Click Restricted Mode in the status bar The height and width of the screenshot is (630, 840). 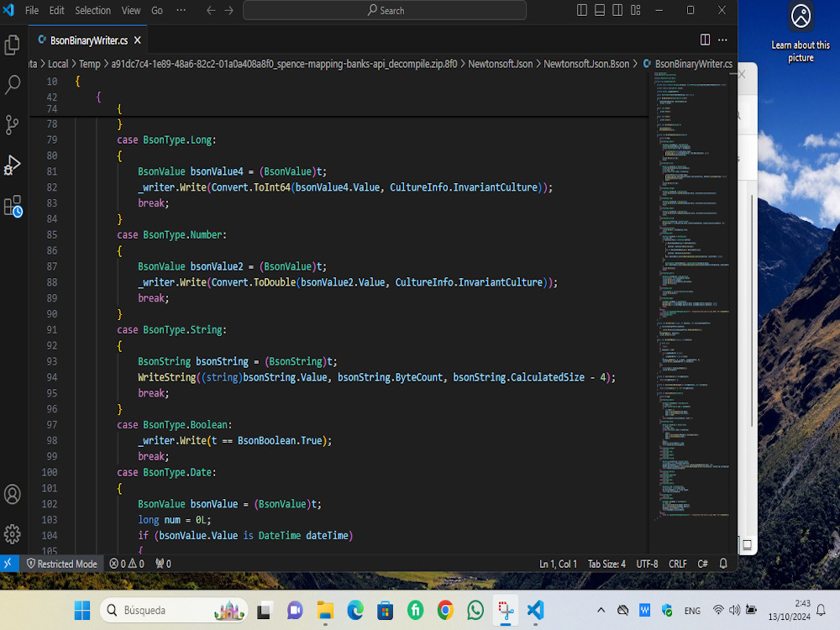[61, 564]
